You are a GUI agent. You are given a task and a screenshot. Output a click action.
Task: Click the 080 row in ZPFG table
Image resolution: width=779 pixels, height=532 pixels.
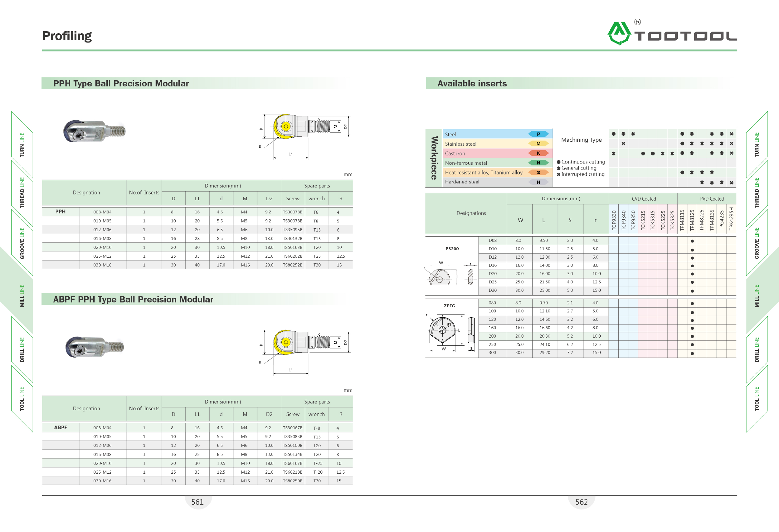coord(607,303)
